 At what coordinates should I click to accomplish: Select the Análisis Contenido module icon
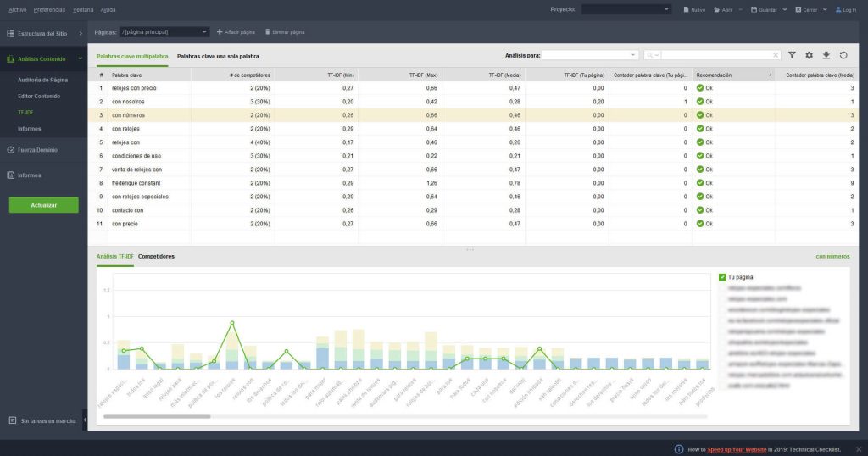click(x=10, y=58)
